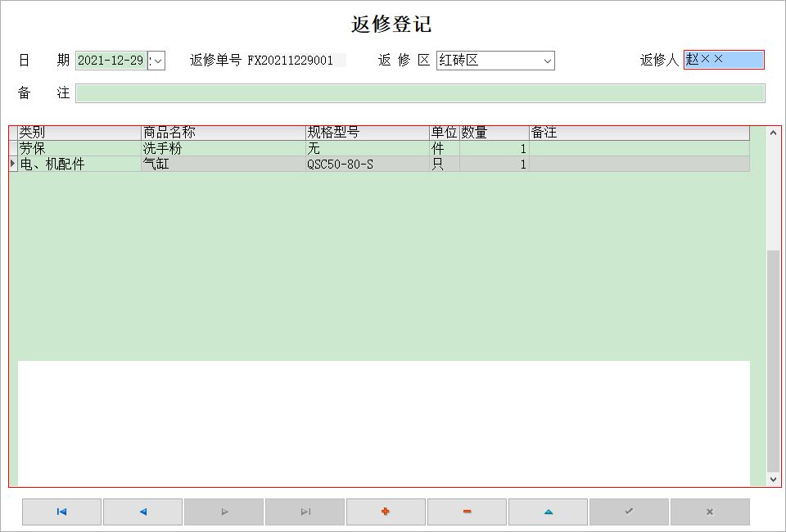Cancel edits with the X button
786x532 pixels.
click(x=711, y=512)
